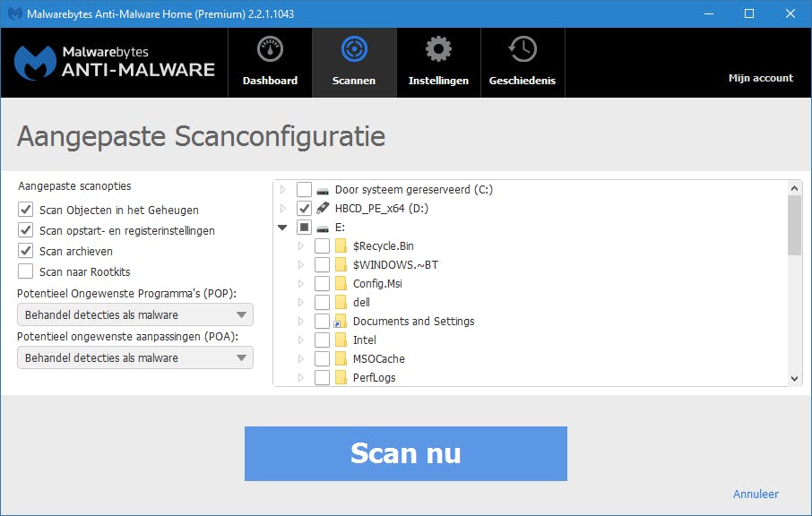The image size is (812, 516).
Task: Open the POP detection handling dropdown
Action: [135, 314]
